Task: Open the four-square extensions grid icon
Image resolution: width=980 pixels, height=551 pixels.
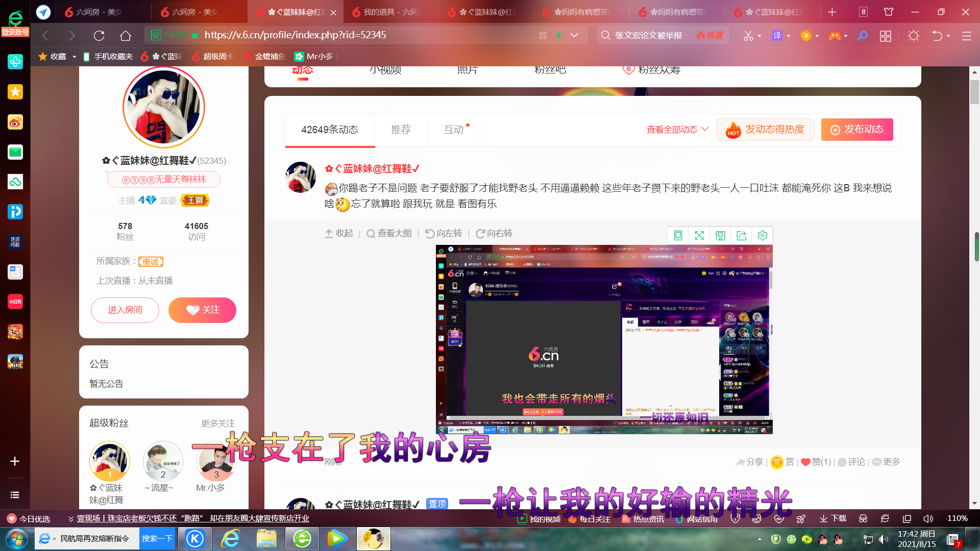Action: [886, 36]
